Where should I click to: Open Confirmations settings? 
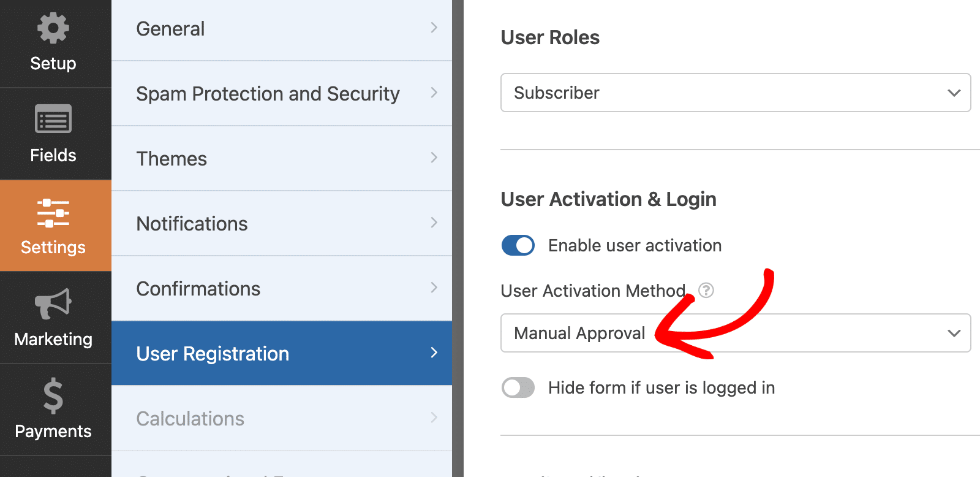coord(282,289)
